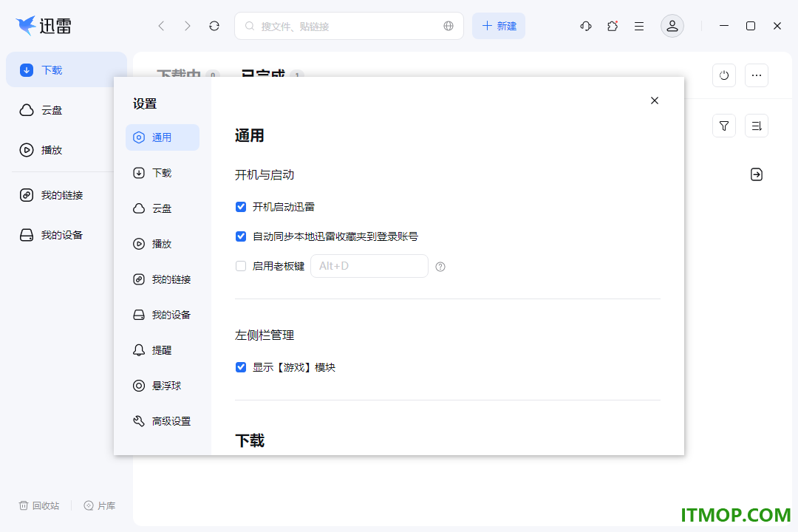Screen dimensions: 798x532
Task: Open the hamburger main menu
Action: pos(639,26)
